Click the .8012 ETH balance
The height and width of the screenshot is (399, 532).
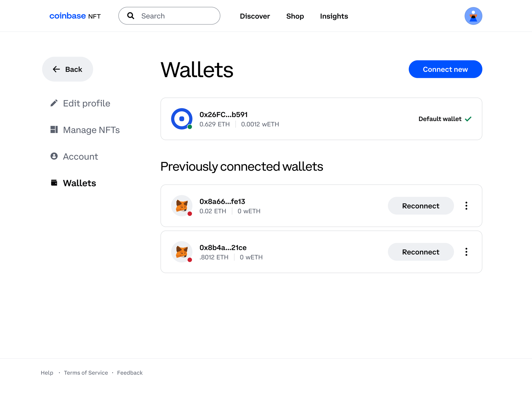(214, 257)
